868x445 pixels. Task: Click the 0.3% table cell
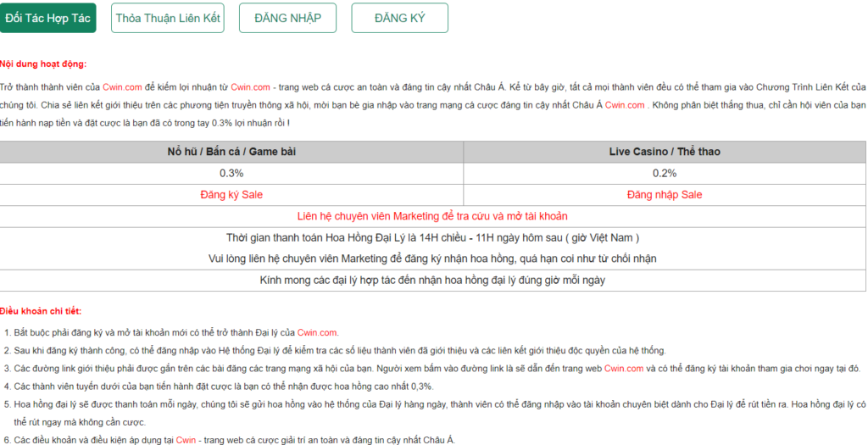pyautogui.click(x=231, y=173)
